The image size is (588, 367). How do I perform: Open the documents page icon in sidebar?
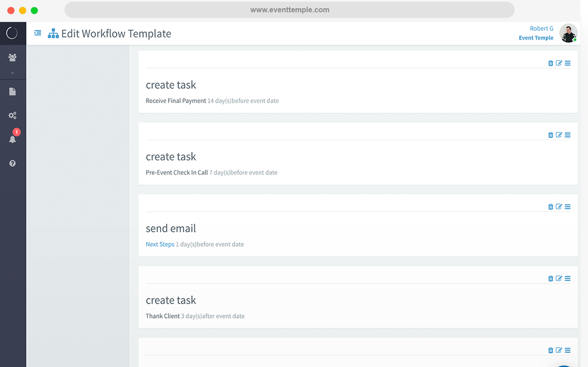click(x=13, y=91)
